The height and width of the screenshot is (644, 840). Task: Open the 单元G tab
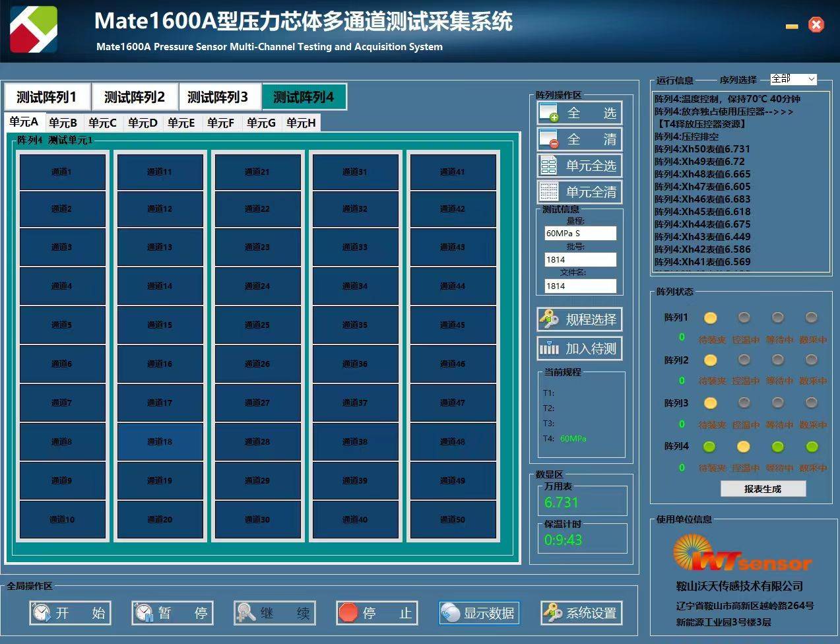(261, 123)
